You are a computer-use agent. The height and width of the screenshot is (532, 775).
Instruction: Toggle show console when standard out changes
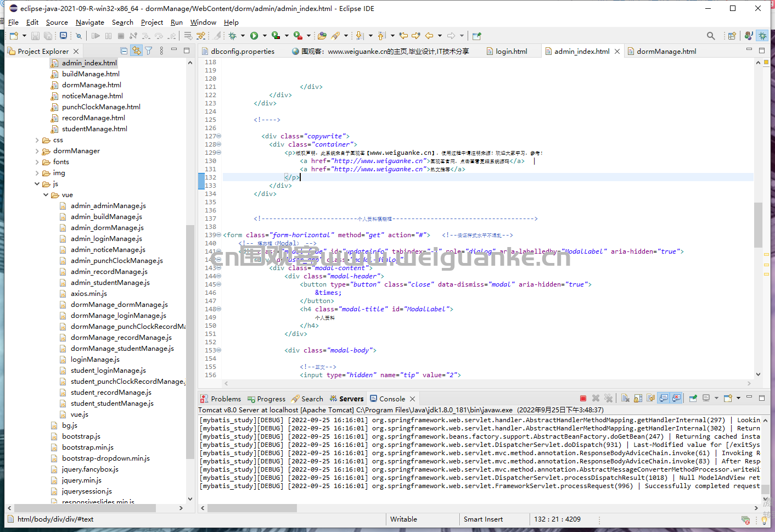[x=664, y=399]
